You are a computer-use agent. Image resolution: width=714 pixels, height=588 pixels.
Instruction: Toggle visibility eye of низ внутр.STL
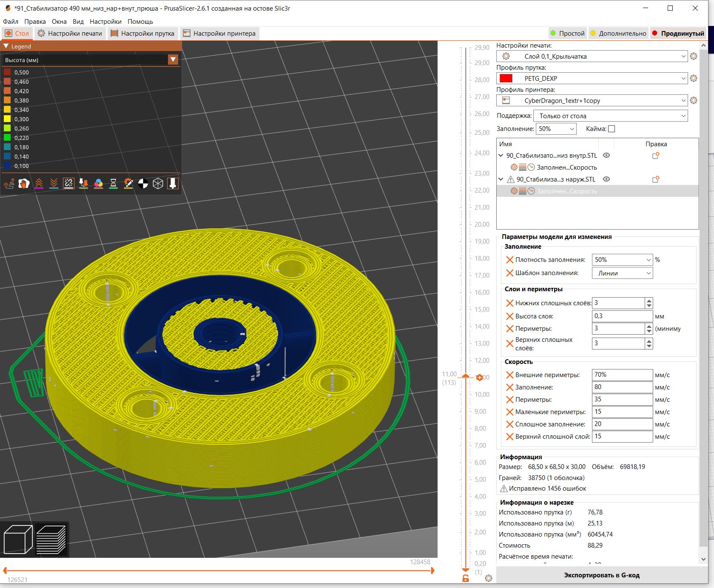(606, 156)
